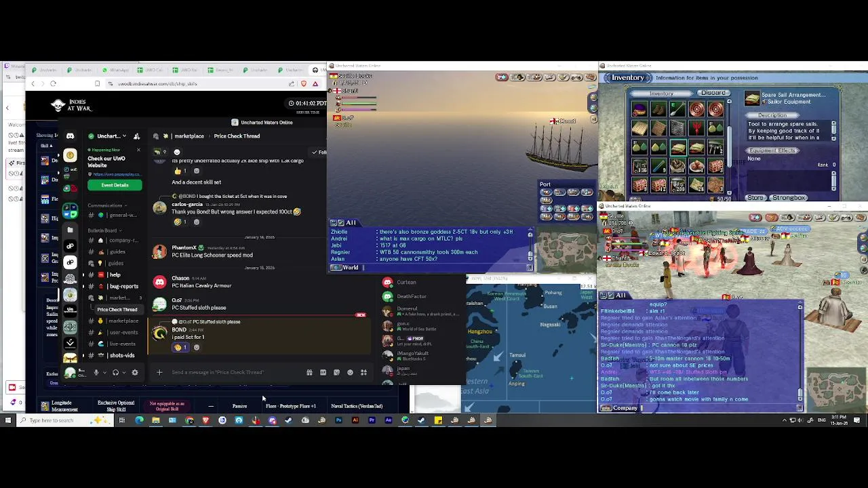Image resolution: width=868 pixels, height=488 pixels.
Task: Click the Windows Start button
Action: click(x=7, y=420)
